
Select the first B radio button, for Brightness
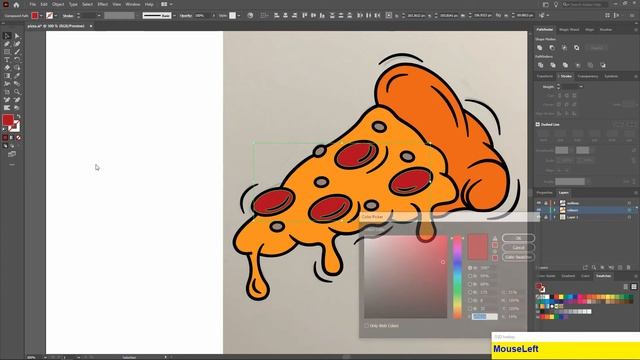pyautogui.click(x=470, y=284)
